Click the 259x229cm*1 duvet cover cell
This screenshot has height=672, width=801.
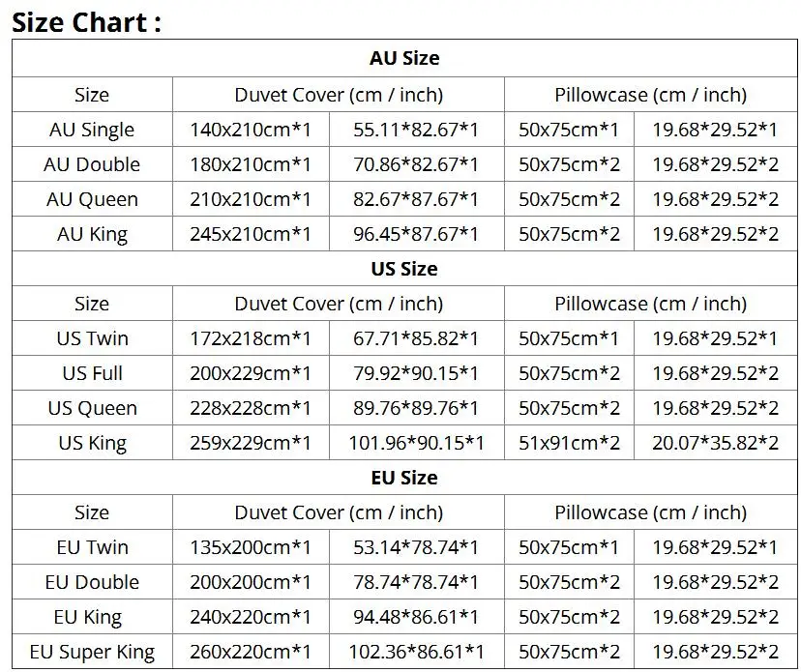coord(251,443)
